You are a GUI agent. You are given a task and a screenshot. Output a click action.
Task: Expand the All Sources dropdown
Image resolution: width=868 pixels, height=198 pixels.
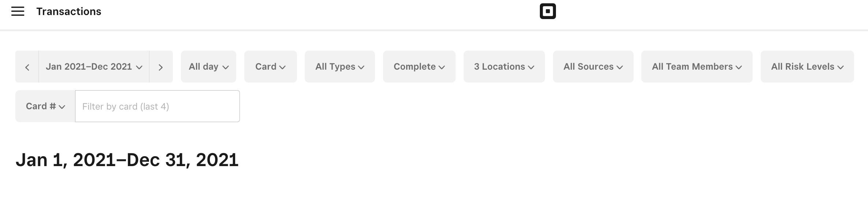593,67
